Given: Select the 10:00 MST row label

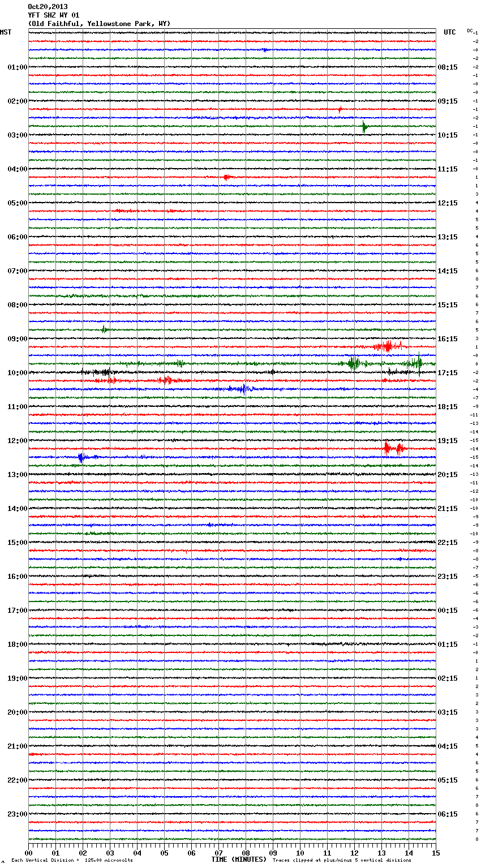Looking at the screenshot, I should pyautogui.click(x=17, y=373).
